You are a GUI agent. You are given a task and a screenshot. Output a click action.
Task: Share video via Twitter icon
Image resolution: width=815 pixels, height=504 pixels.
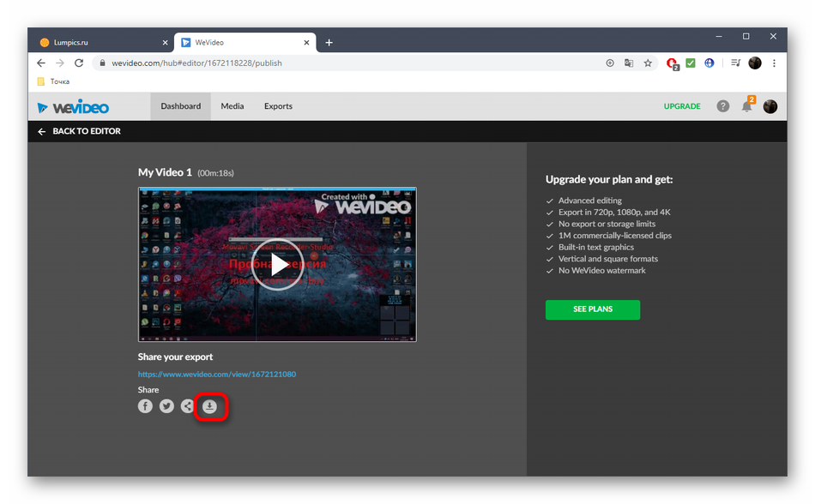point(166,406)
